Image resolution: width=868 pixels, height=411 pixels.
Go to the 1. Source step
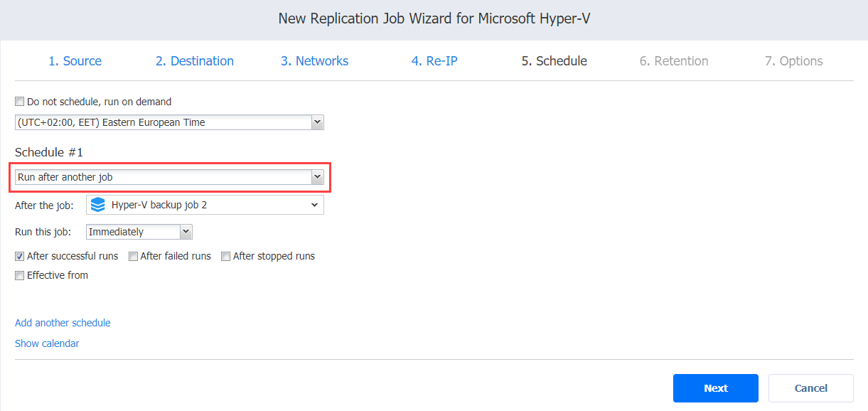(75, 61)
